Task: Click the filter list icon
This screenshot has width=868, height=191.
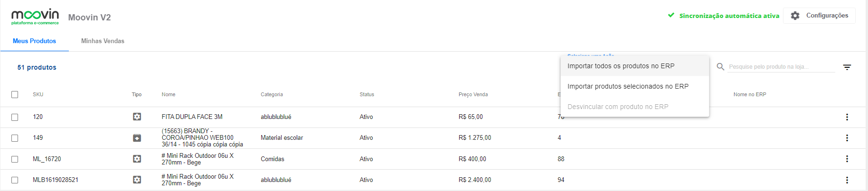Action: click(x=847, y=67)
